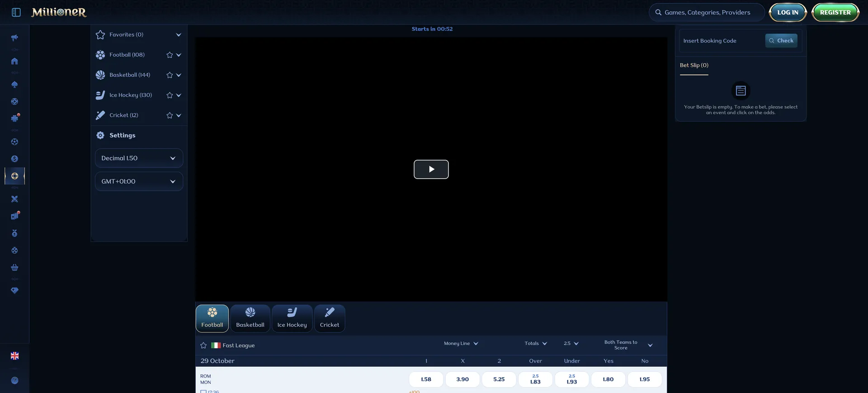Screen dimensions: 868x393
Task: Open help question mark icon
Action: coord(14,381)
